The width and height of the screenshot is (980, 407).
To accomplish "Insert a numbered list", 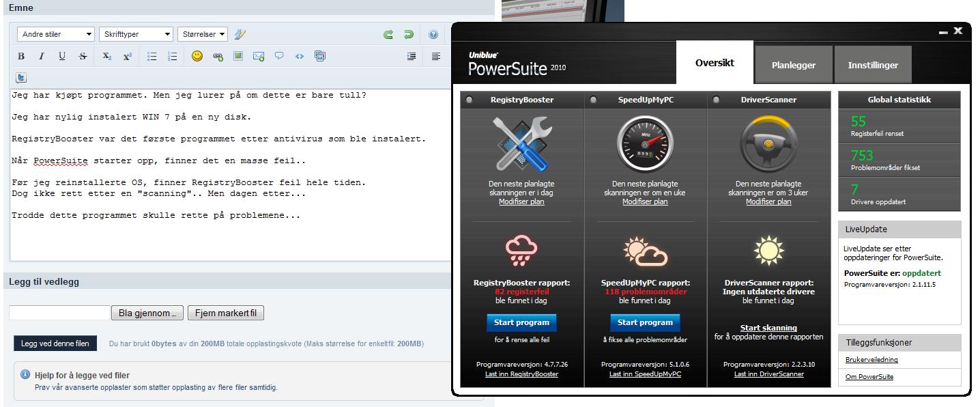I will coord(173,57).
